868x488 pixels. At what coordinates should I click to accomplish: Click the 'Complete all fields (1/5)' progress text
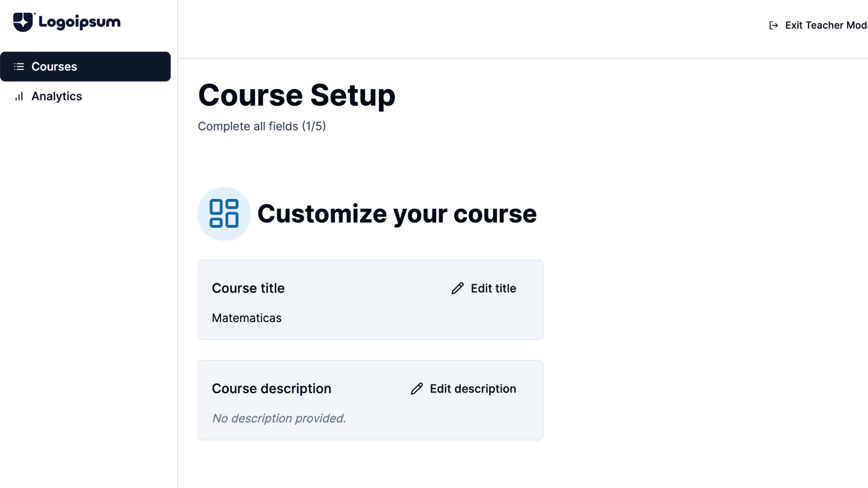(262, 126)
